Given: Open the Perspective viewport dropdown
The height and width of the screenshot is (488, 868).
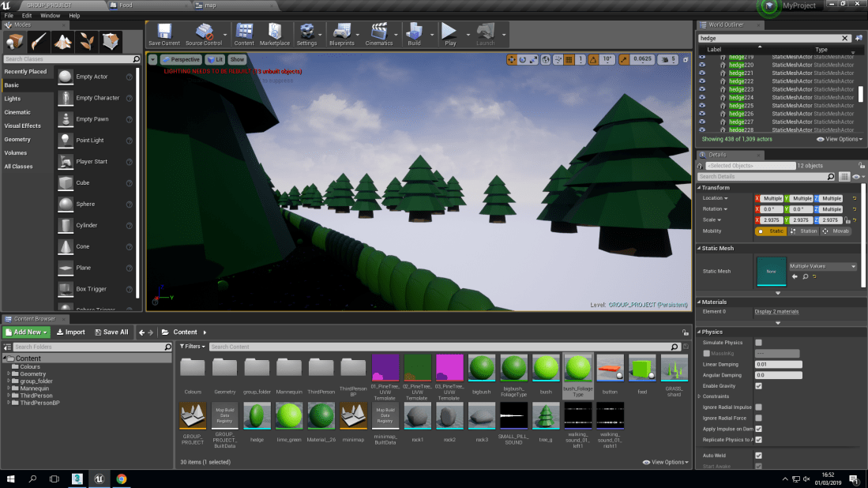Looking at the screenshot, I should (x=182, y=59).
